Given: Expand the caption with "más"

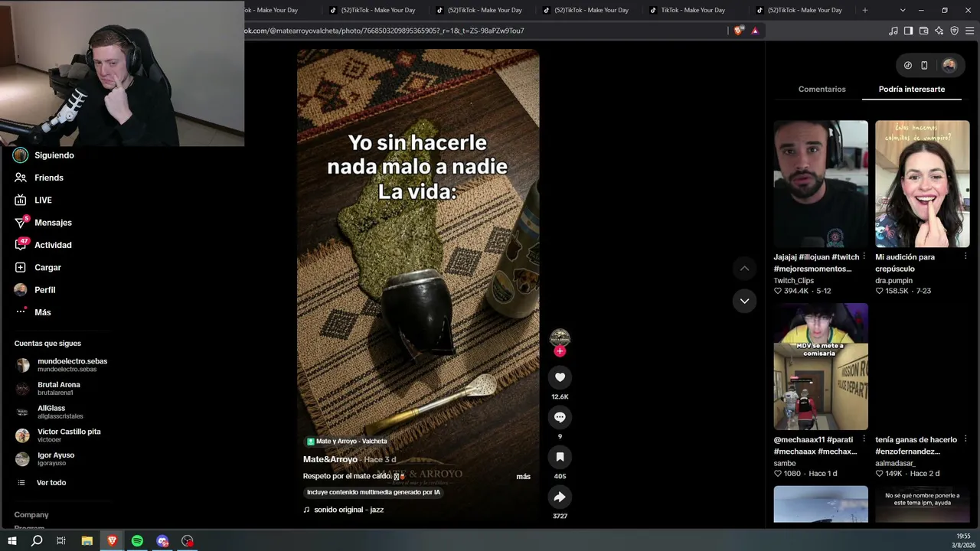Looking at the screenshot, I should click(x=523, y=476).
